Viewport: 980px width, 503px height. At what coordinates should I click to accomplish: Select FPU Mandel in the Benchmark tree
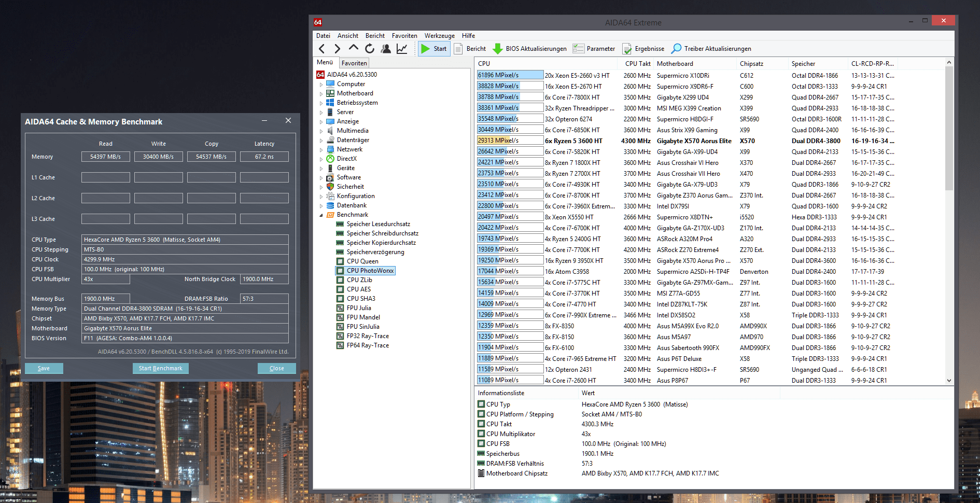click(363, 317)
